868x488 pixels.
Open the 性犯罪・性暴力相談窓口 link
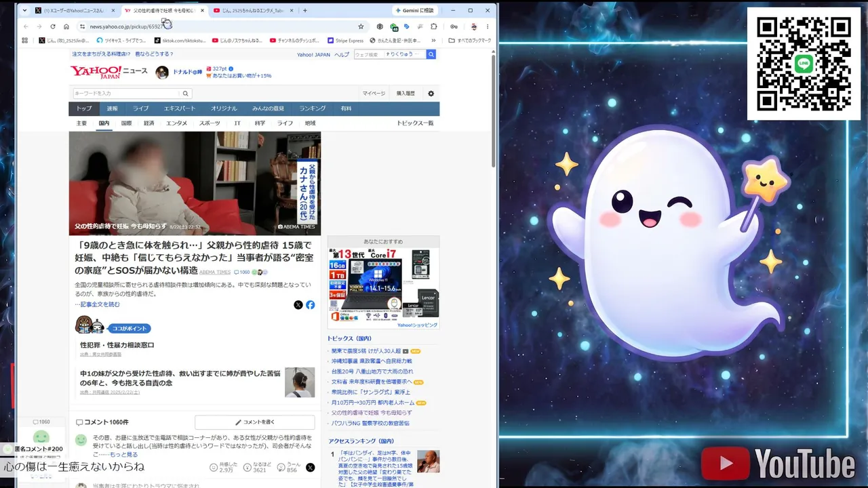(x=117, y=345)
